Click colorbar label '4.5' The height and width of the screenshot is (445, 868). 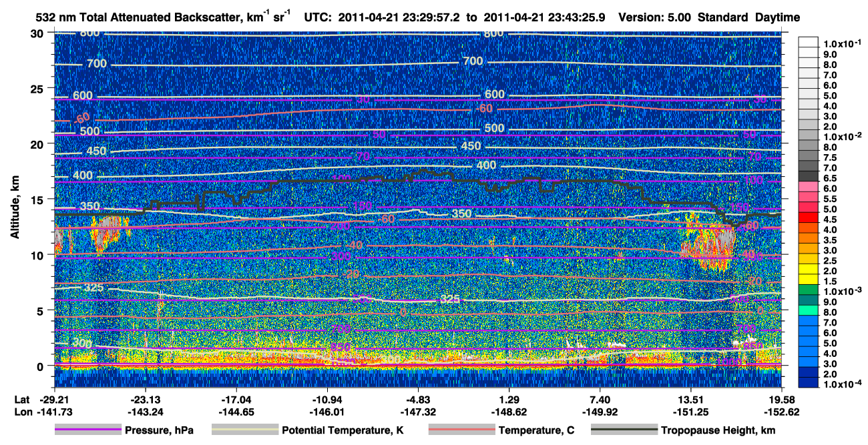point(830,219)
